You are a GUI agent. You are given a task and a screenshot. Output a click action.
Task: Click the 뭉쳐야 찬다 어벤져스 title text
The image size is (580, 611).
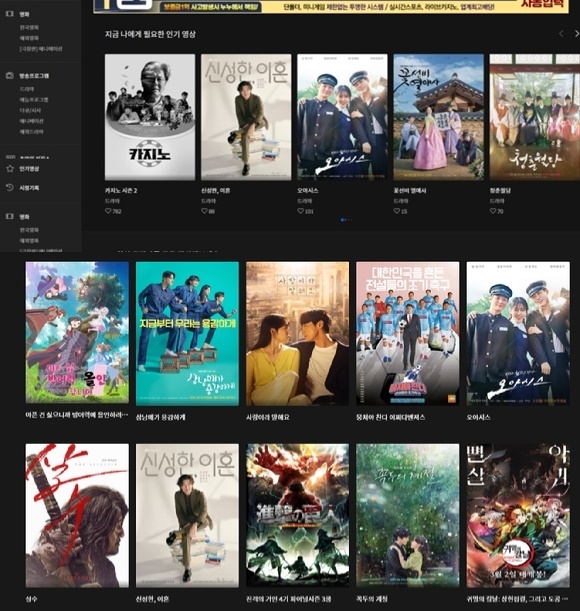390,417
